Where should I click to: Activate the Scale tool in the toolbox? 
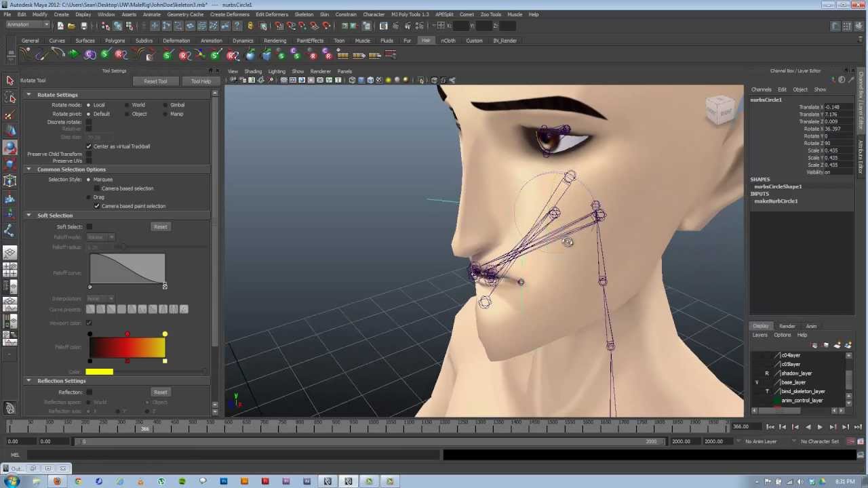[x=9, y=164]
